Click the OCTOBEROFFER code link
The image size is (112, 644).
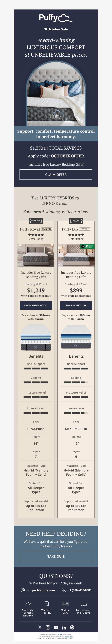pos(67,156)
